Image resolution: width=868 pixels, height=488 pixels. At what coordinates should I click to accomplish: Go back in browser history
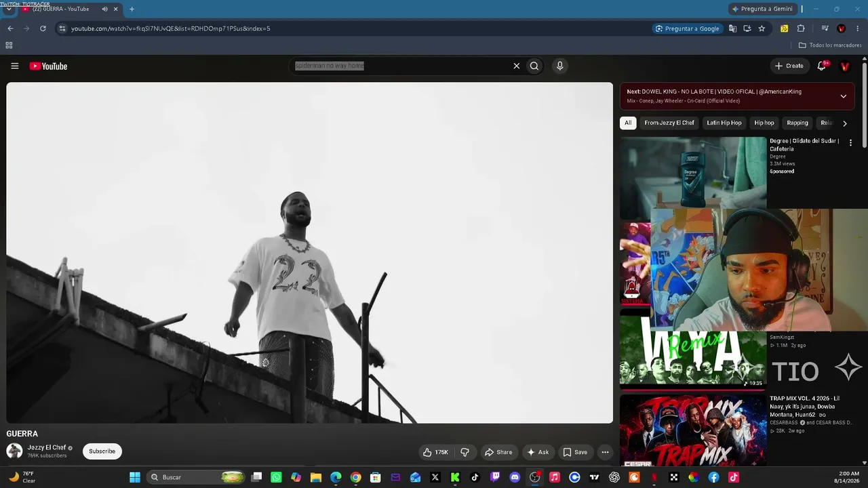point(10,28)
